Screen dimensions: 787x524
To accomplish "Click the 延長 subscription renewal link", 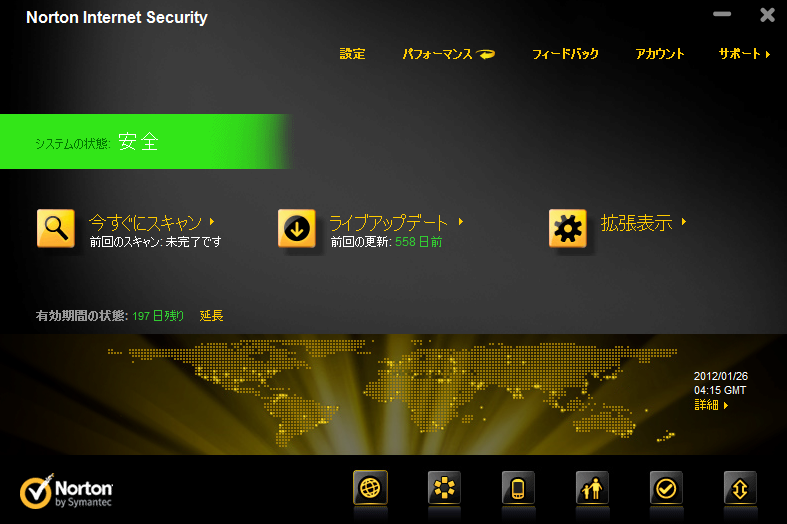I will pos(211,316).
